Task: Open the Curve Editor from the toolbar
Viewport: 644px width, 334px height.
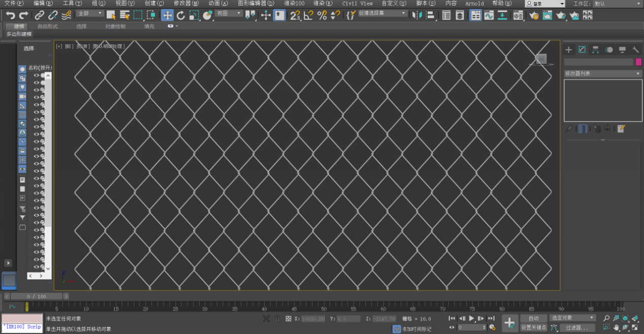Action: (489, 15)
